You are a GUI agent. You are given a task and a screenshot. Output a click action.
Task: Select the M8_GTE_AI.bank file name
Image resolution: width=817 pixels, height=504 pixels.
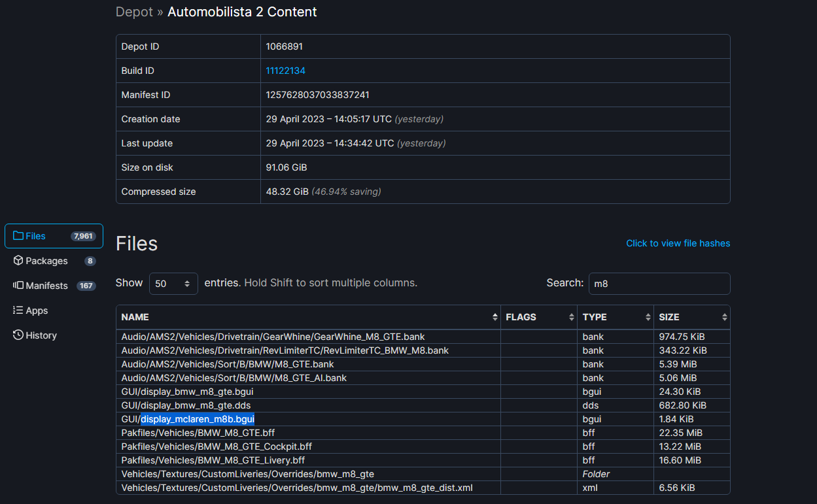234,378
